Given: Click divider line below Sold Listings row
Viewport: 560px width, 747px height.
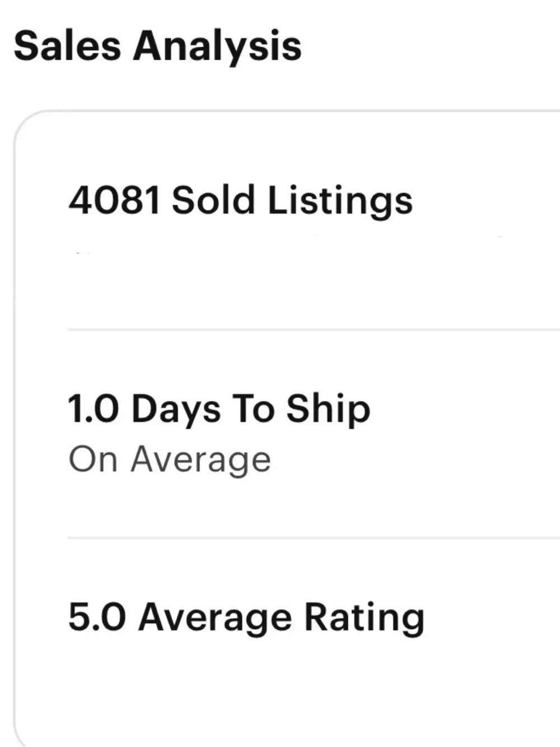Looking at the screenshot, I should pos(314,330).
